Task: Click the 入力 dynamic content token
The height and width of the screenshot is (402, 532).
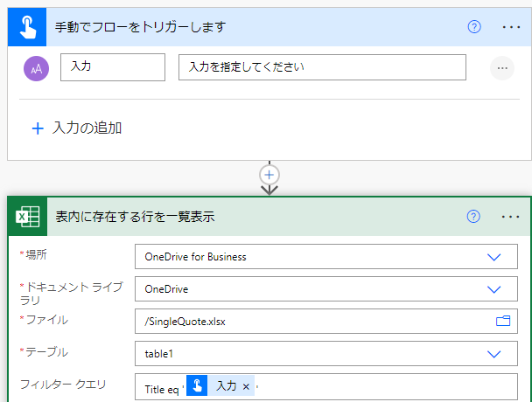Action: pos(220,385)
